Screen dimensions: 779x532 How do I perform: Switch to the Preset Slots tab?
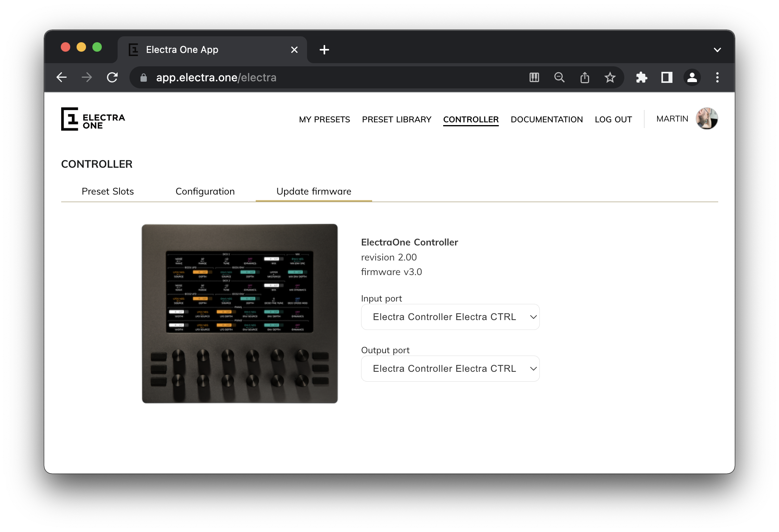(108, 191)
